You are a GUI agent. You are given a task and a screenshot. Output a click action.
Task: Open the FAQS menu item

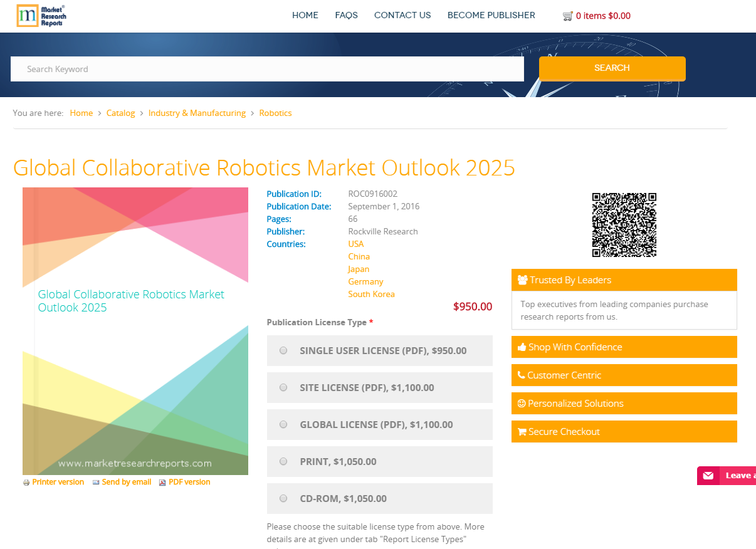(346, 15)
